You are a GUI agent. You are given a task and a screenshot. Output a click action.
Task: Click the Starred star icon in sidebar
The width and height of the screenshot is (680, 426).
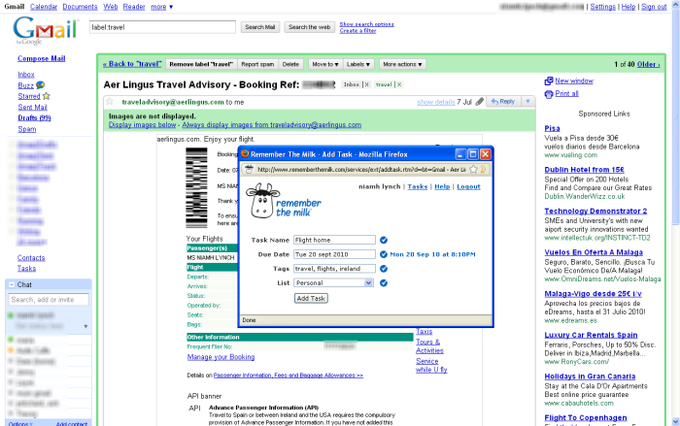[x=46, y=96]
